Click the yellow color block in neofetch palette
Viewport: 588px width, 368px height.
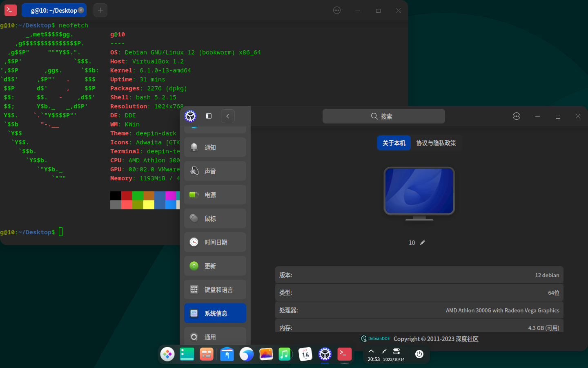point(149,205)
